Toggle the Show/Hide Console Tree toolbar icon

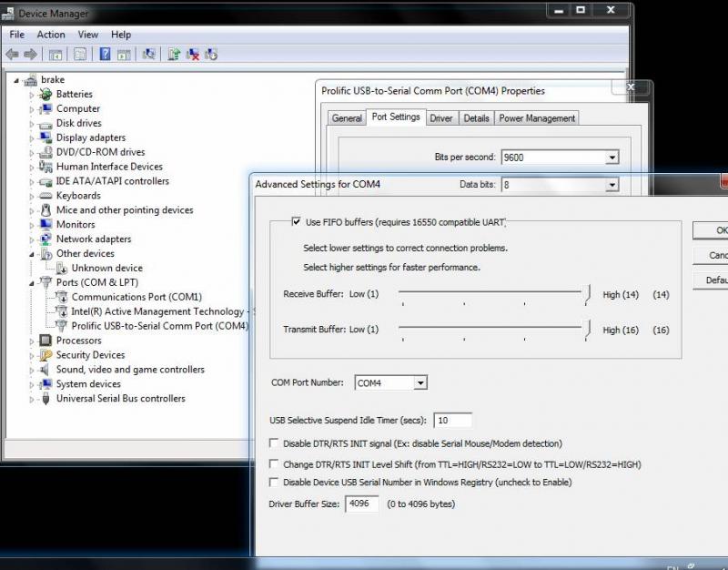coord(56,55)
